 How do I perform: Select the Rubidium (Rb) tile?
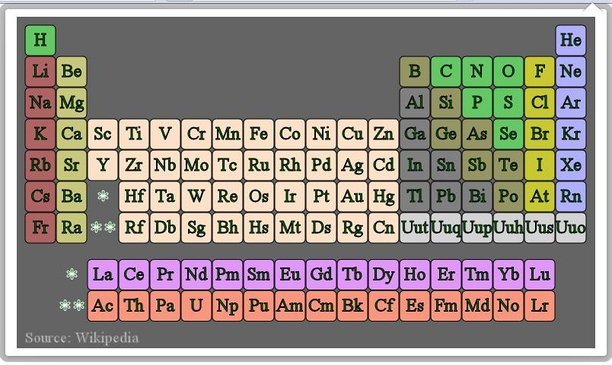[x=40, y=165]
